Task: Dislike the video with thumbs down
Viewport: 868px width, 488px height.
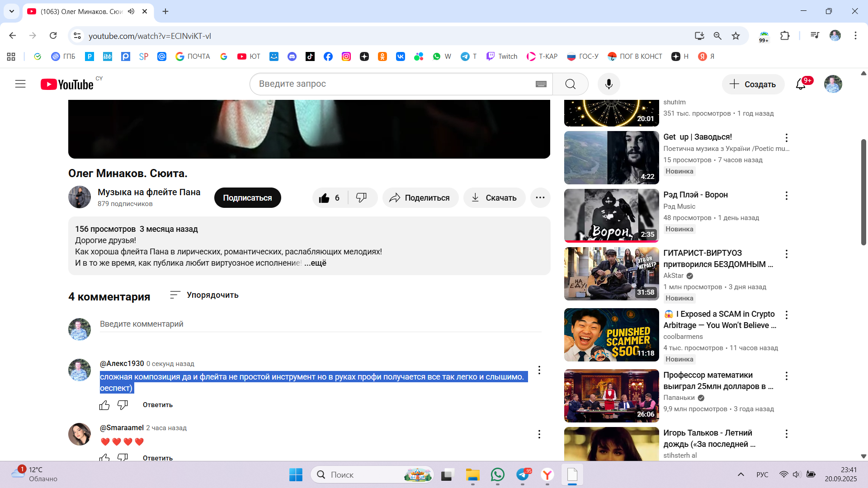Action: (361, 198)
